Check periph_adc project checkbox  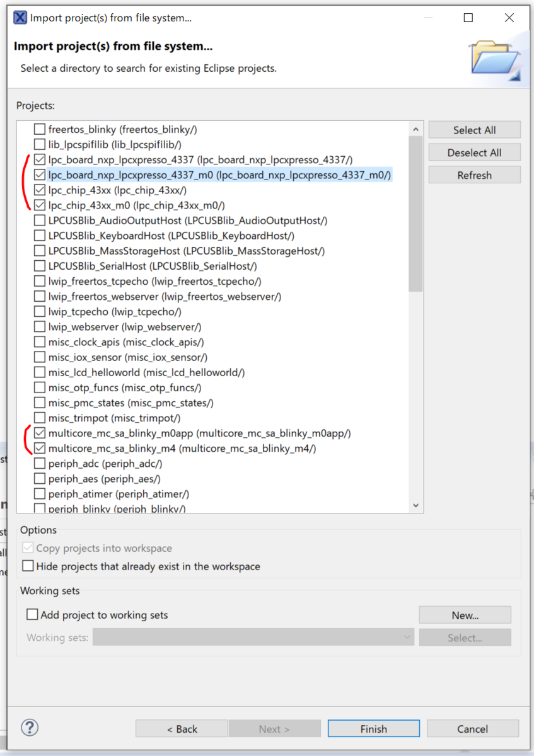click(x=40, y=464)
